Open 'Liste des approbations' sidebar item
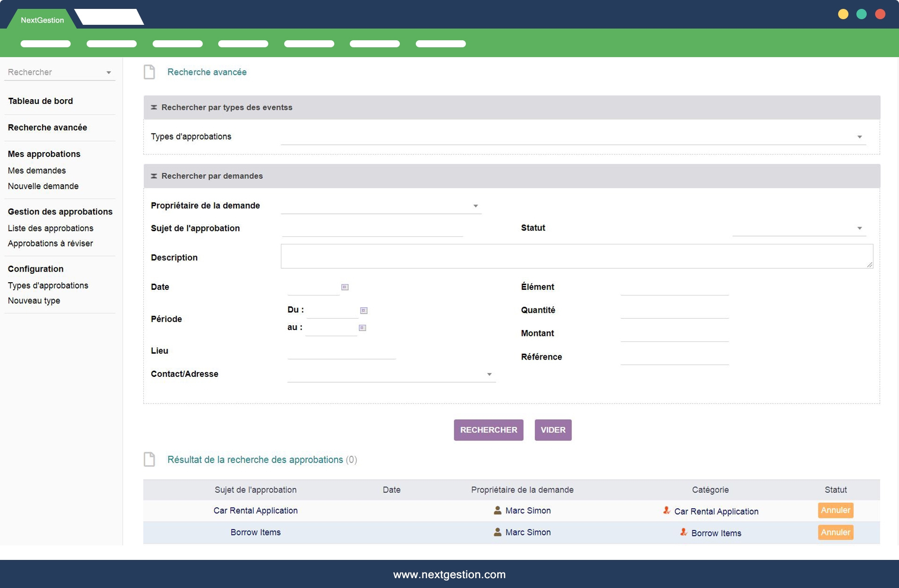Screen dimensions: 899x588 click(51, 228)
